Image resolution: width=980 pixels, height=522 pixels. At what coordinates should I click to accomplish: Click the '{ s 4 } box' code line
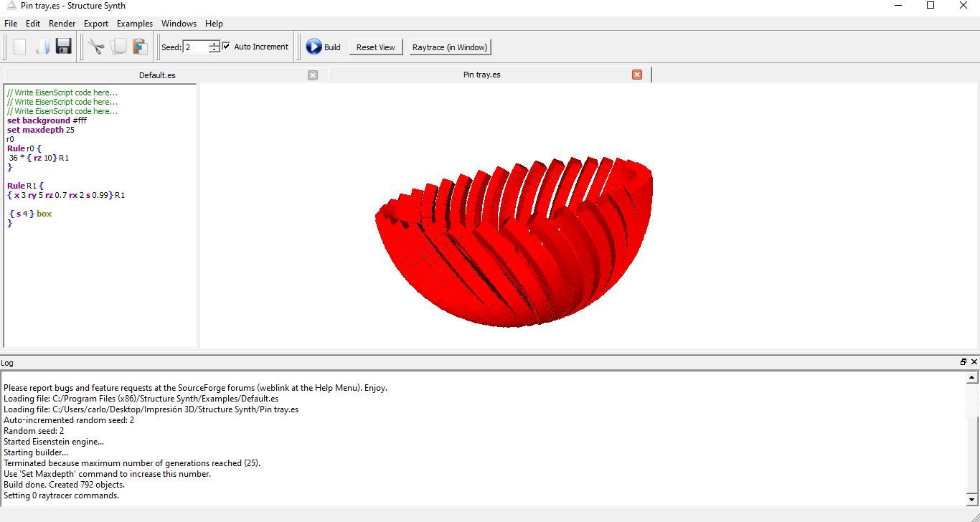click(31, 214)
